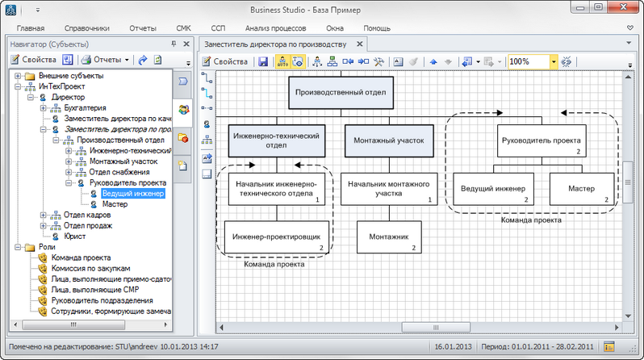This screenshot has width=644, height=360.
Task: Pin the Navigator panel with pushpin icon
Action: pos(174,44)
